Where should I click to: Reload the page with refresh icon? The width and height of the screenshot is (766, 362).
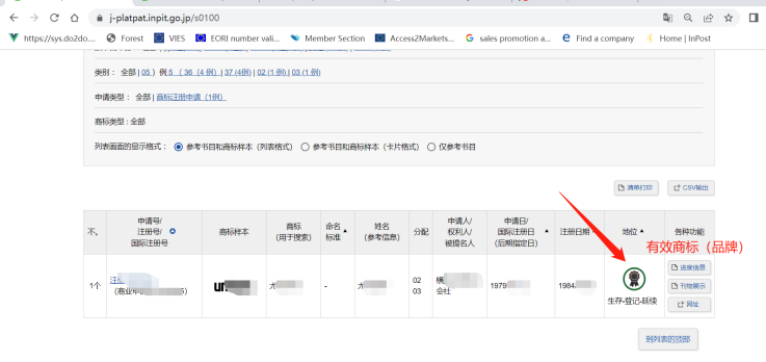54,18
